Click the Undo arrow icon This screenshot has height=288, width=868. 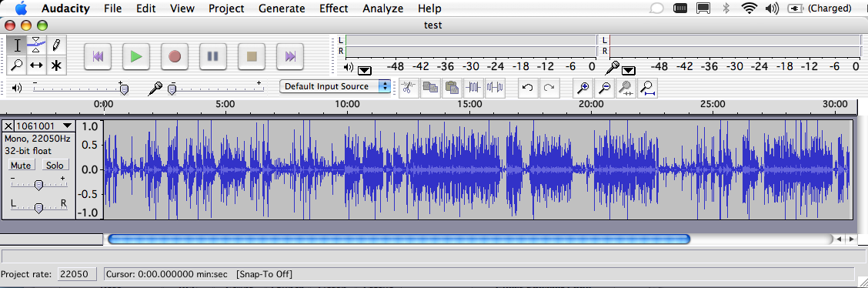pyautogui.click(x=528, y=88)
